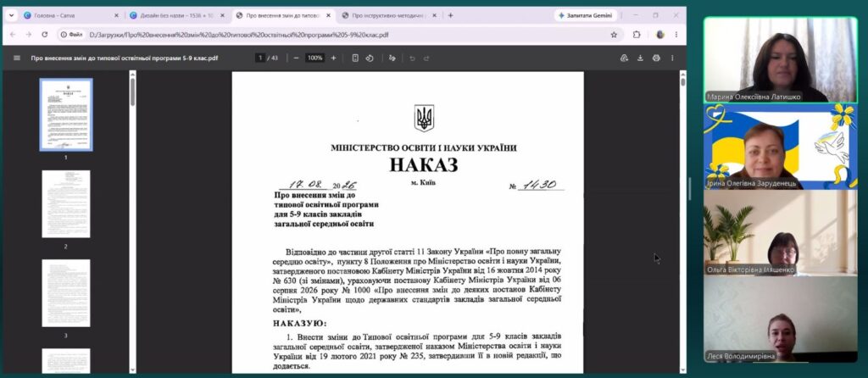Viewport: 868px width, 378px height.
Task: Bookmark this page with the star icon
Action: [614, 34]
